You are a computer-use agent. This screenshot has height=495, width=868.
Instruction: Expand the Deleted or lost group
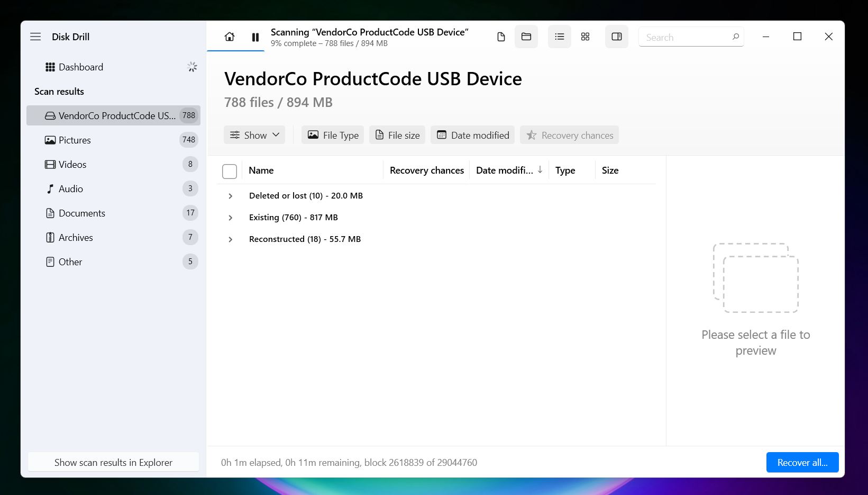[x=231, y=196]
